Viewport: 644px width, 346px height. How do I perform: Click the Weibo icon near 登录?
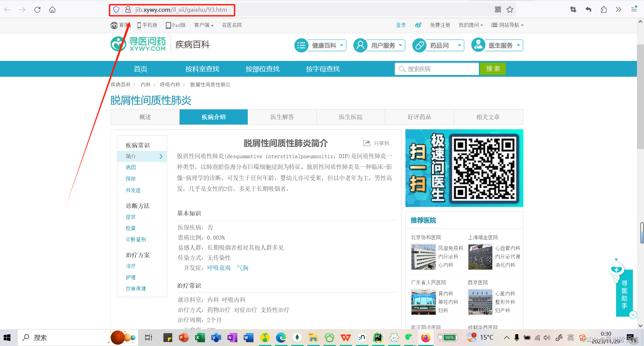pos(418,25)
